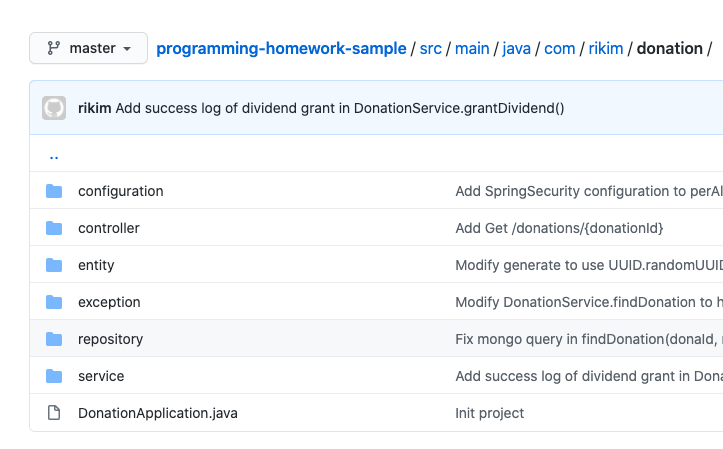This screenshot has width=723, height=449.
Task: Click the repository folder icon
Action: [x=54, y=339]
